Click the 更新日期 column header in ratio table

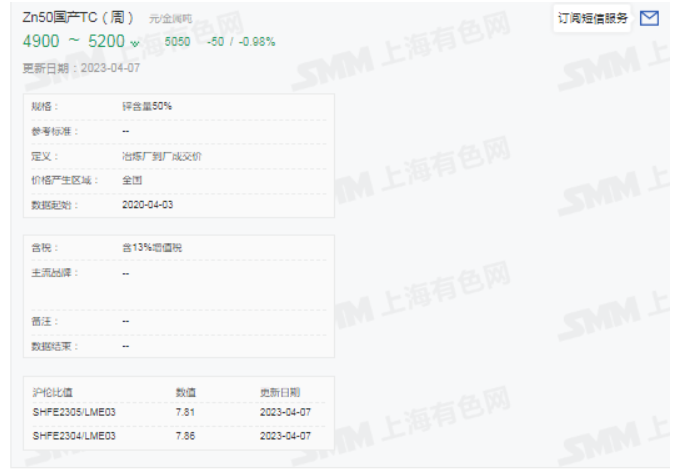point(280,393)
